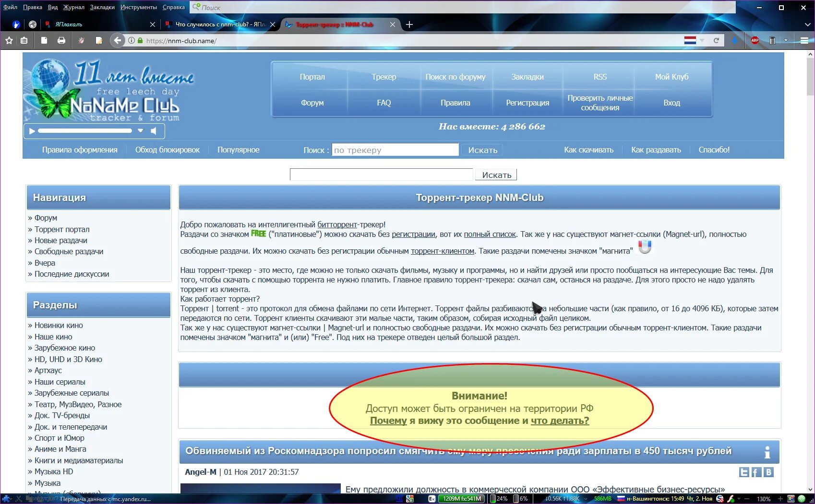Click the RSS nav button

tap(600, 77)
